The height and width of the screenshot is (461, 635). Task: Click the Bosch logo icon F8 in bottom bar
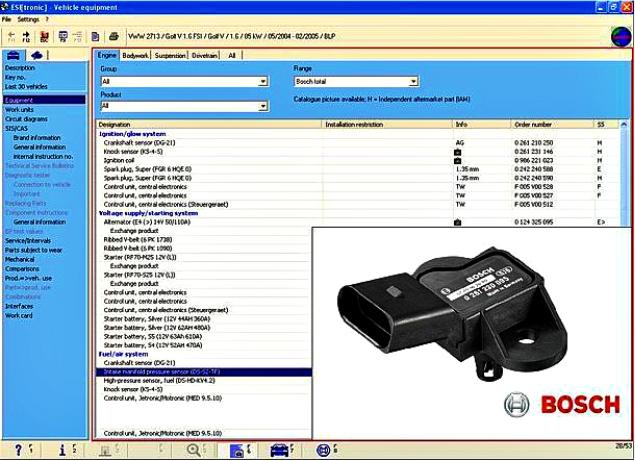click(x=323, y=450)
